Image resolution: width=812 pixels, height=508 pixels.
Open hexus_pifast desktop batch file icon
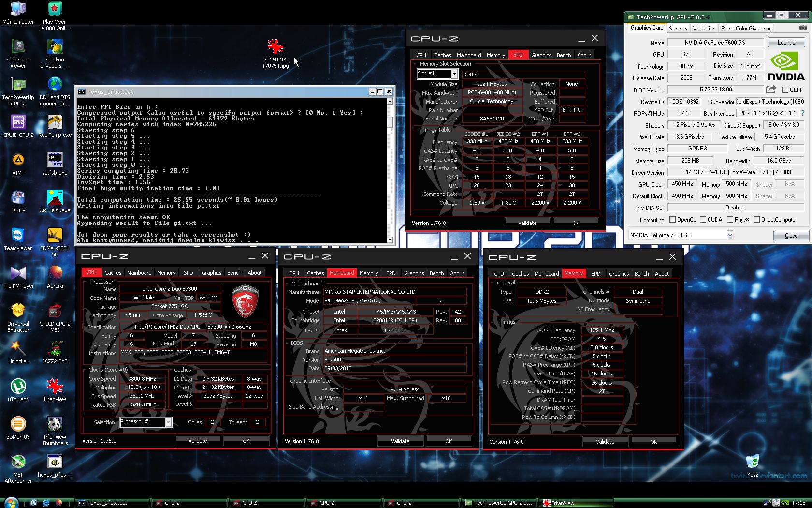pyautogui.click(x=55, y=465)
